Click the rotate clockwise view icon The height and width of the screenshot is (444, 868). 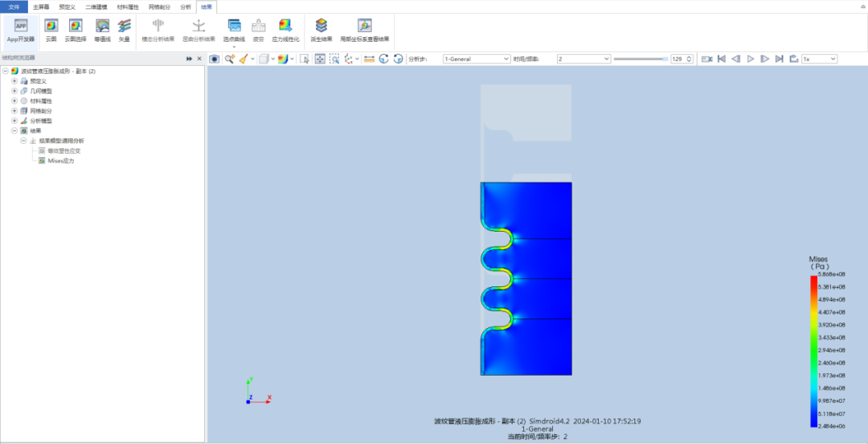(x=383, y=59)
